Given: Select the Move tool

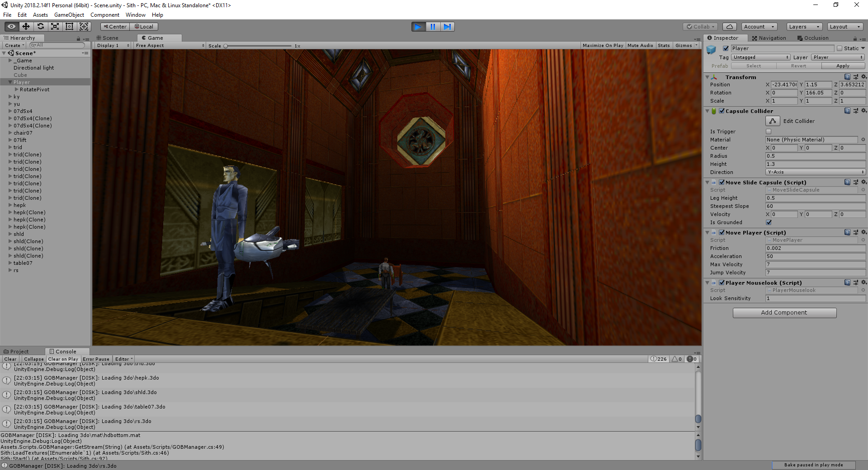Looking at the screenshot, I should pyautogui.click(x=26, y=27).
